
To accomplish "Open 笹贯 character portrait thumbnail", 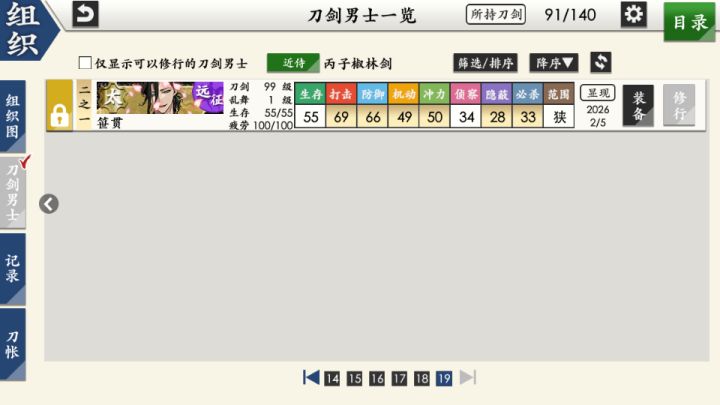I will (160, 98).
